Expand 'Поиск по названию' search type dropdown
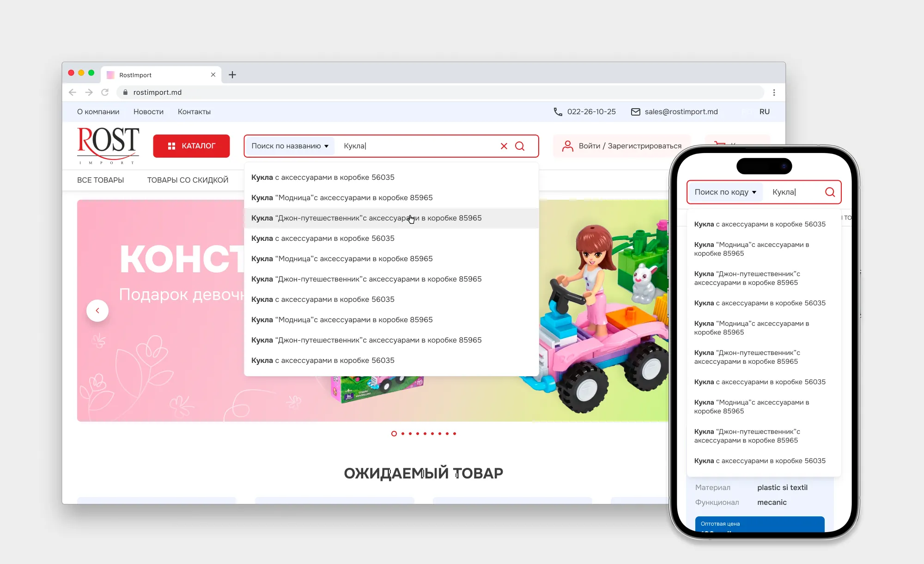The height and width of the screenshot is (564, 924). coord(290,146)
